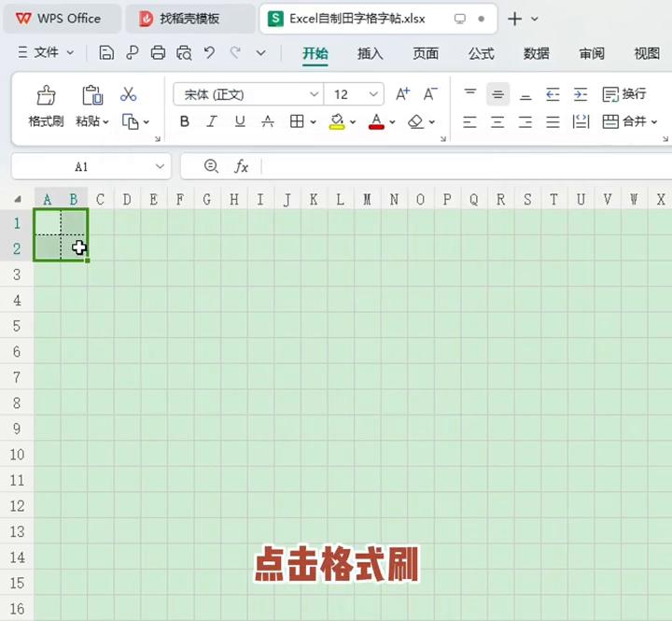Viewport: 672px width, 621px height.
Task: Click the zoom magnifier icon in formula bar
Action: pyautogui.click(x=211, y=166)
